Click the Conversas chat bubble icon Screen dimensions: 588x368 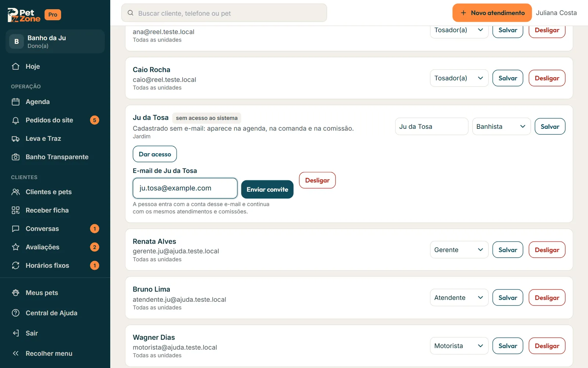15,229
